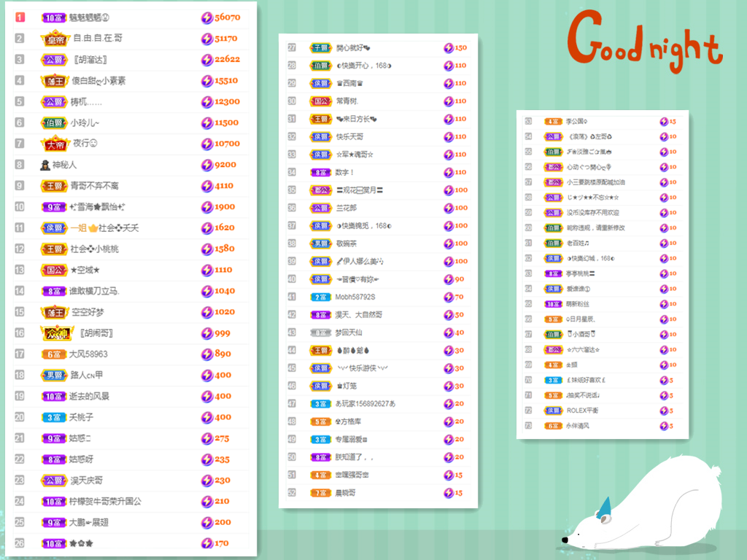
Task: Click the lightning coin icon beside score 56070
Action: click(x=206, y=17)
